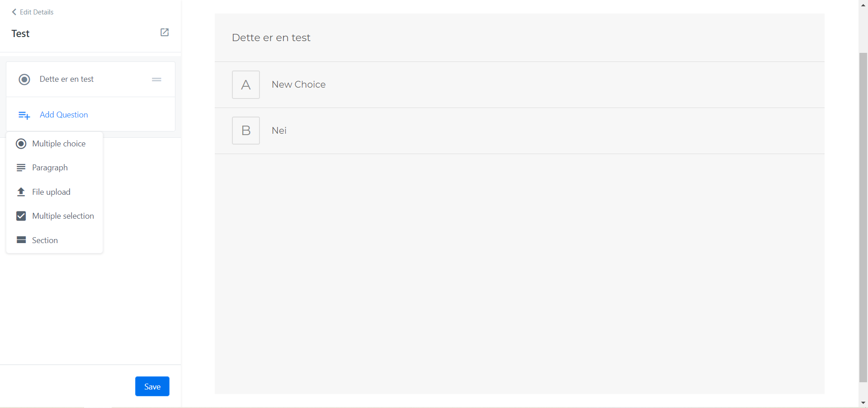Viewport: 868px width, 408px height.
Task: Select choice box A
Action: click(x=245, y=84)
